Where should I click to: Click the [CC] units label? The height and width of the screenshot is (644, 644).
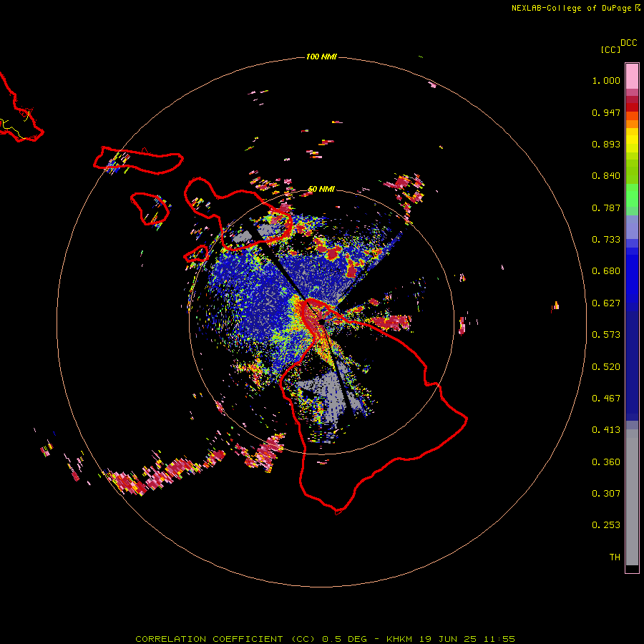point(610,49)
